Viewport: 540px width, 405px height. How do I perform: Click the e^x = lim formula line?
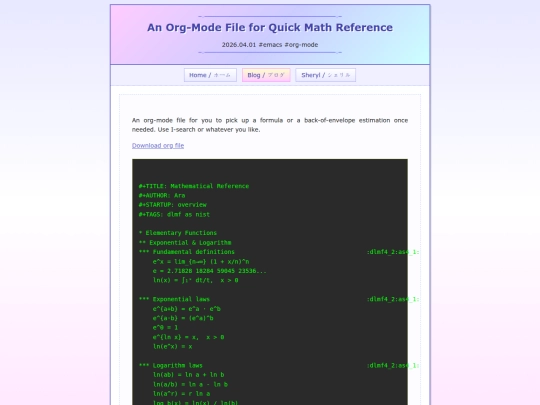coord(201,261)
